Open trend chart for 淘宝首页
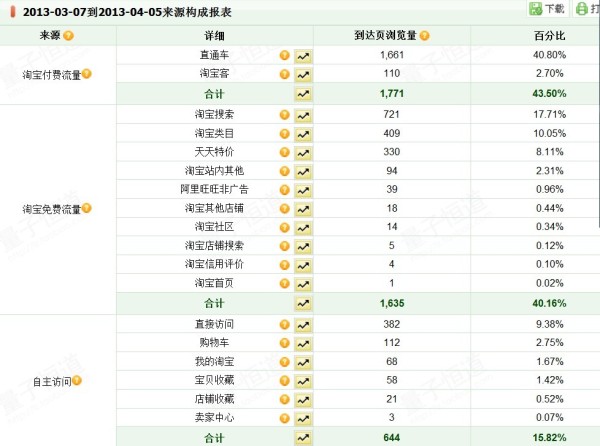Viewport: 600px width, 446px height. click(303, 284)
